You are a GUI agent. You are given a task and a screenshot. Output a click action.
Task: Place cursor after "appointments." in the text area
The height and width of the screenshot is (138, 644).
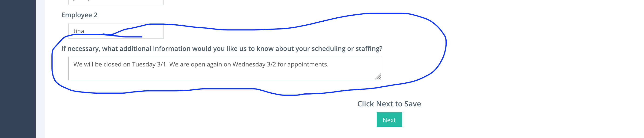(329, 65)
